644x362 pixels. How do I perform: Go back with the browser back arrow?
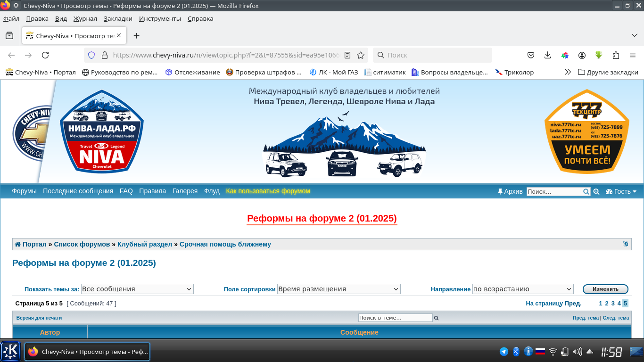(11, 55)
